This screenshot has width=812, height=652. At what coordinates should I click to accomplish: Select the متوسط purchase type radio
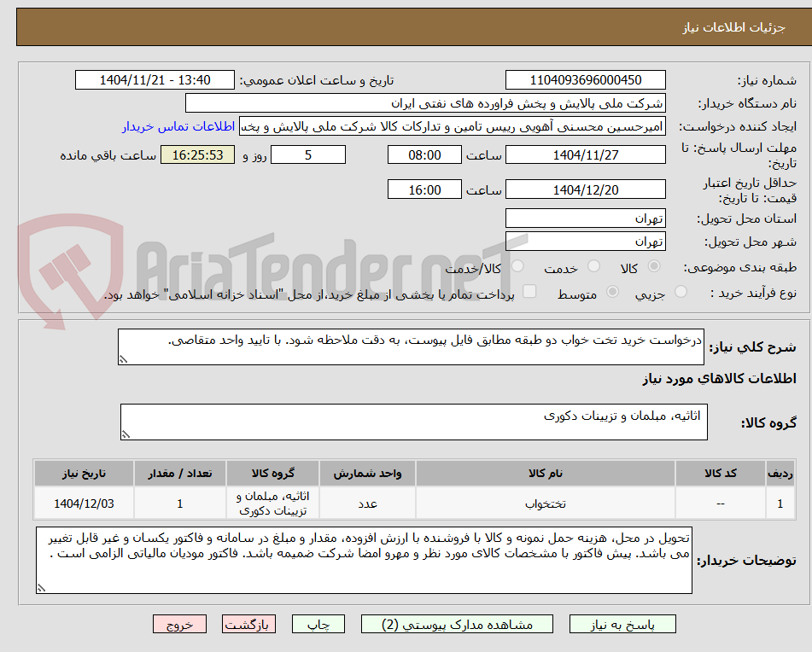612,292
